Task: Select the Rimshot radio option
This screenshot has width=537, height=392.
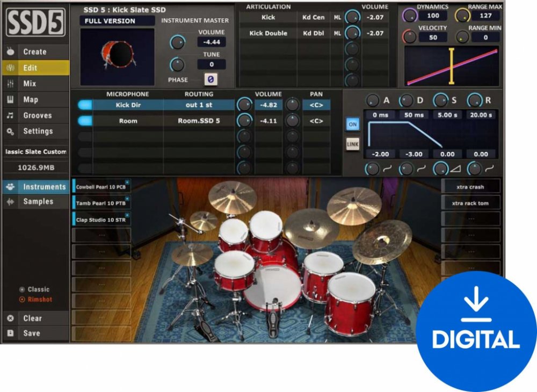Action: click(22, 300)
